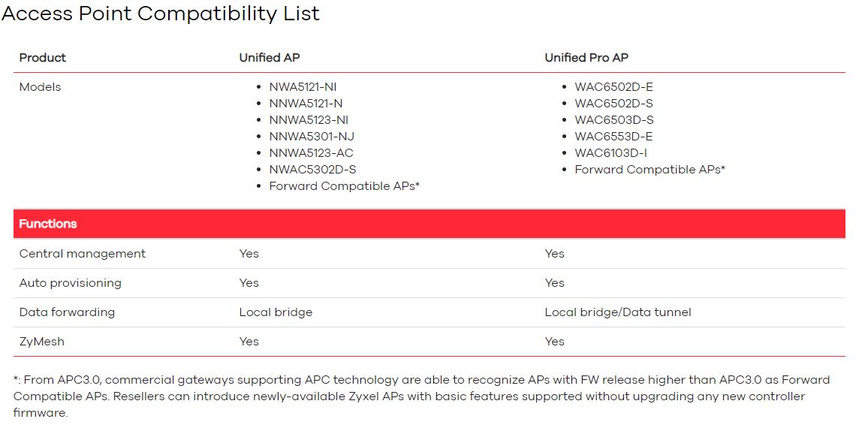The image size is (868, 428).
Task: Select model NWAC5302D-S entry
Action: pyautogui.click(x=313, y=170)
